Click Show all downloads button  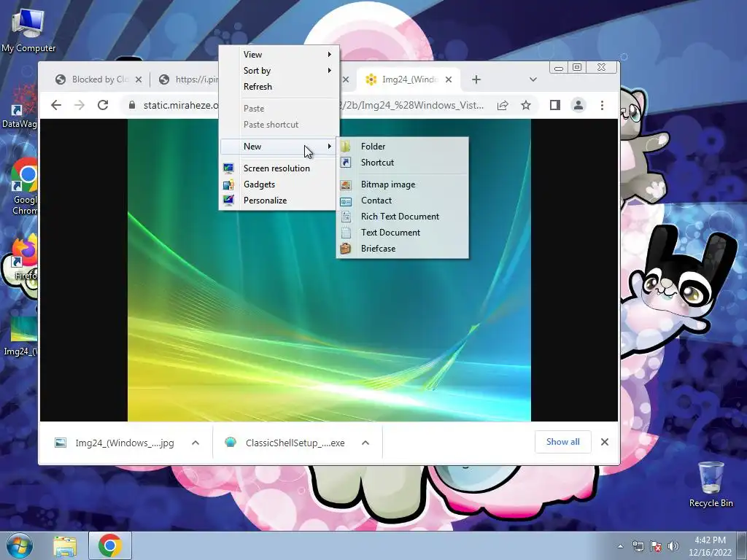563,442
